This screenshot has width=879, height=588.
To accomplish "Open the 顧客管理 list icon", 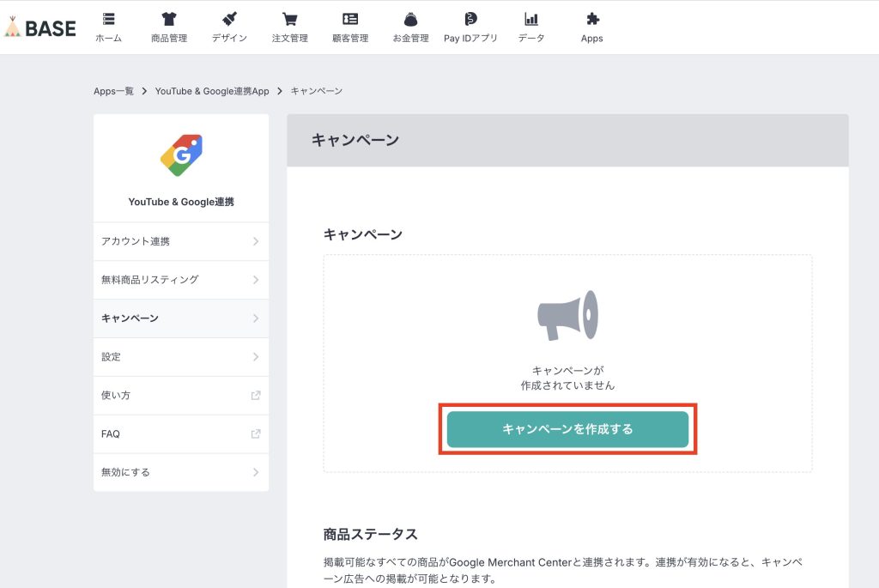I will (x=350, y=20).
